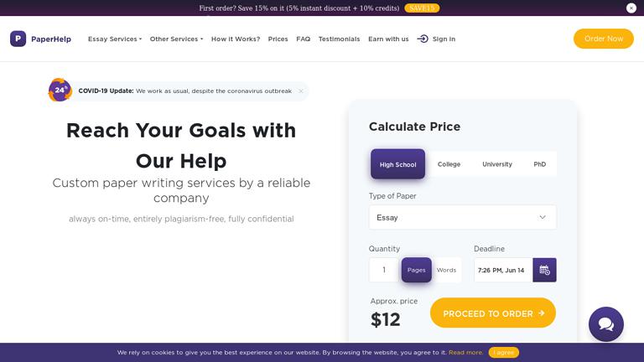This screenshot has width=644, height=362.
Task: Click the PaperHelp logo icon
Action: pyautogui.click(x=18, y=39)
